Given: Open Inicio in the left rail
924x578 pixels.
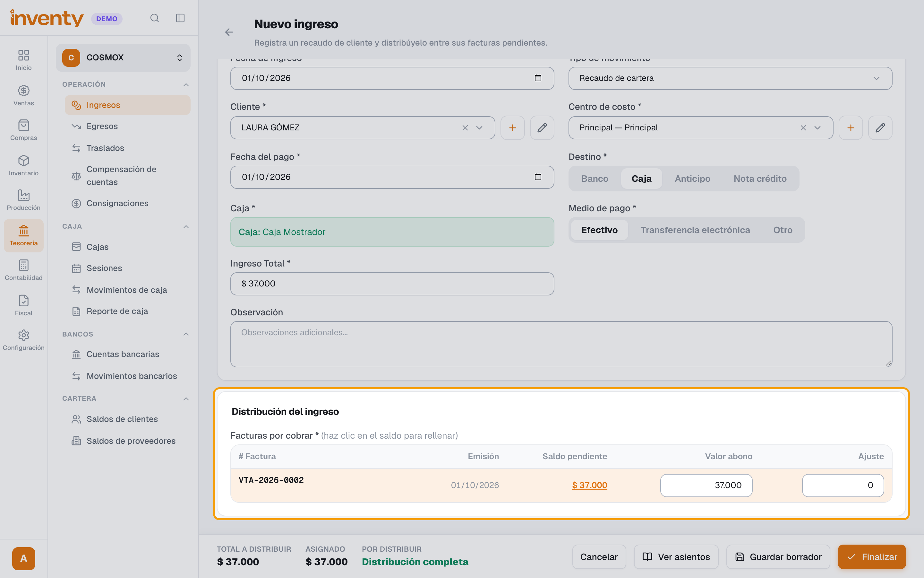Looking at the screenshot, I should 24,60.
